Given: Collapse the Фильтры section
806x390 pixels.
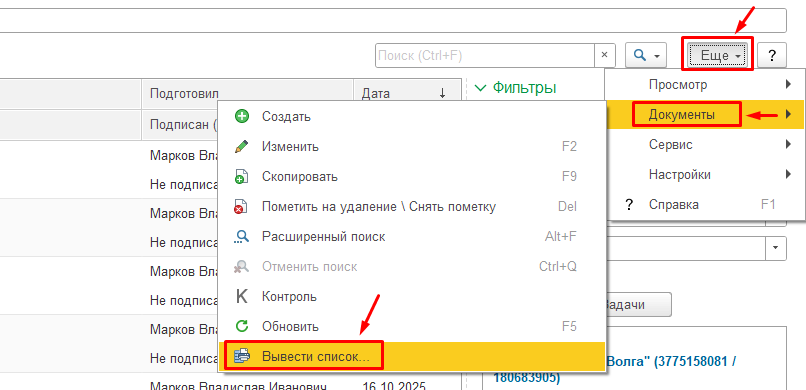Looking at the screenshot, I should (x=516, y=88).
